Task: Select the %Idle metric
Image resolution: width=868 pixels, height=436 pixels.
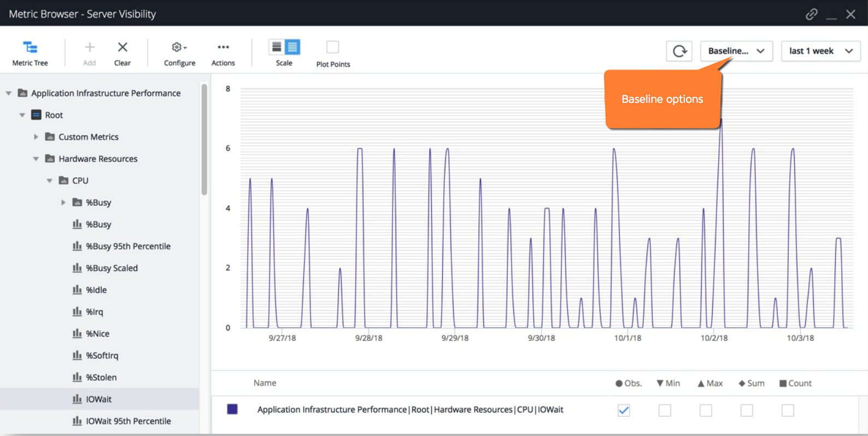Action: coord(96,290)
